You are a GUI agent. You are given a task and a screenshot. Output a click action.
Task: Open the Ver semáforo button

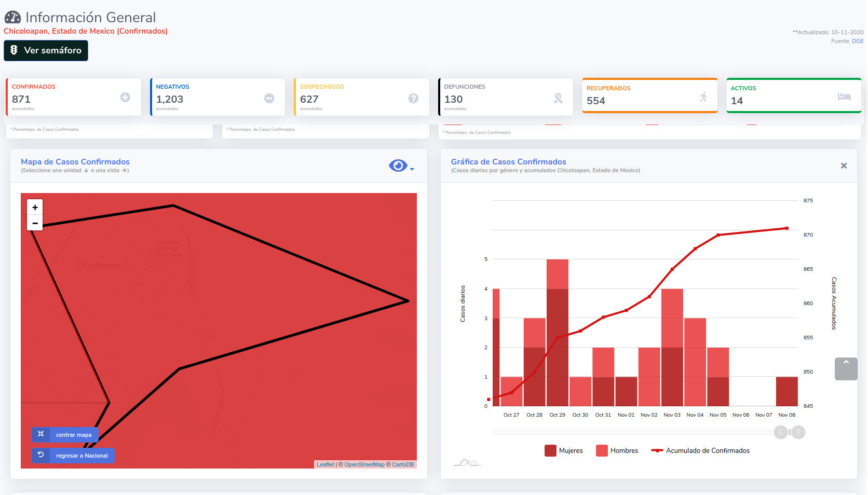pos(46,50)
